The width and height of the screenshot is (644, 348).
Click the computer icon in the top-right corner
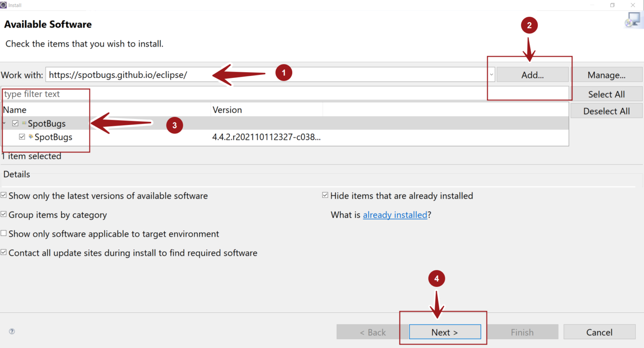(x=633, y=18)
